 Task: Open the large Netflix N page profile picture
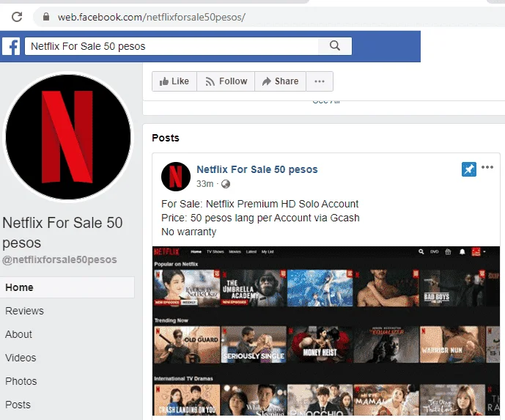68,137
